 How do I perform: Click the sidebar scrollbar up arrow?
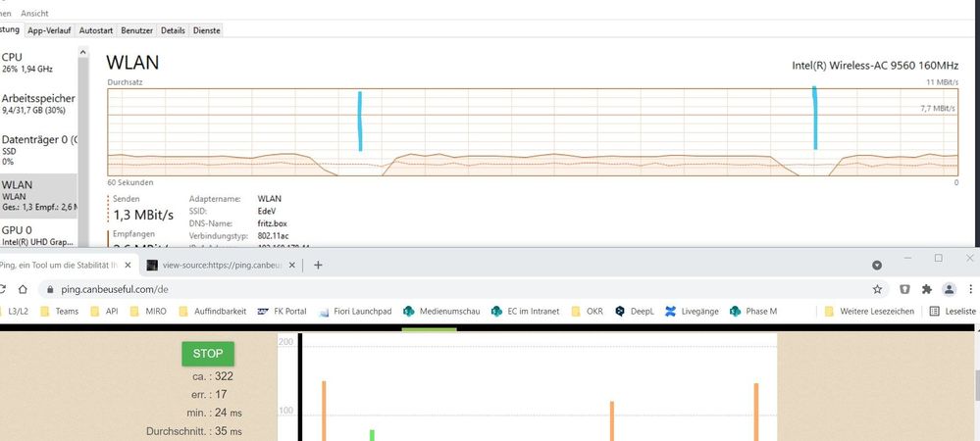tap(83, 53)
